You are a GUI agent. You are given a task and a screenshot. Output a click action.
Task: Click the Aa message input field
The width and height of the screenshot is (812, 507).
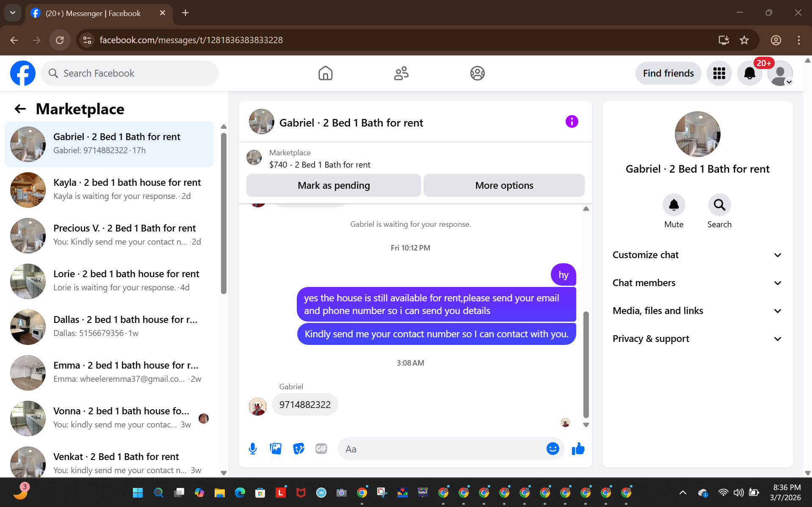442,449
